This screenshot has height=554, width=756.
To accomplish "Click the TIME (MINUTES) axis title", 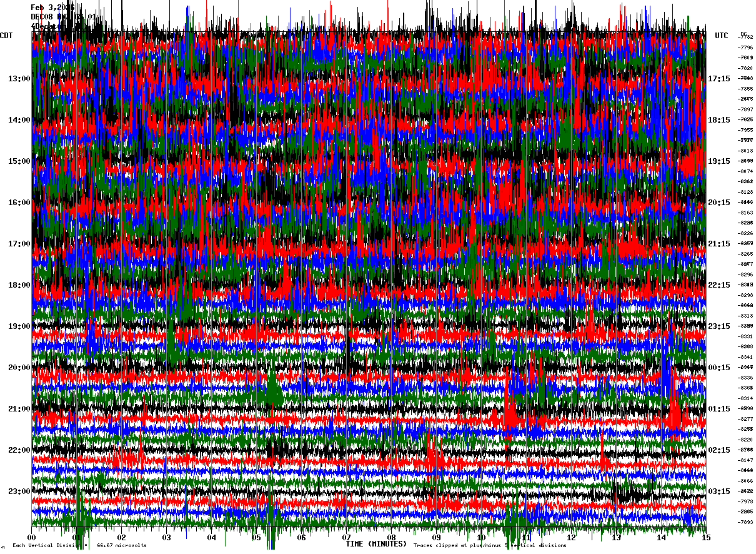I will pos(376,544).
